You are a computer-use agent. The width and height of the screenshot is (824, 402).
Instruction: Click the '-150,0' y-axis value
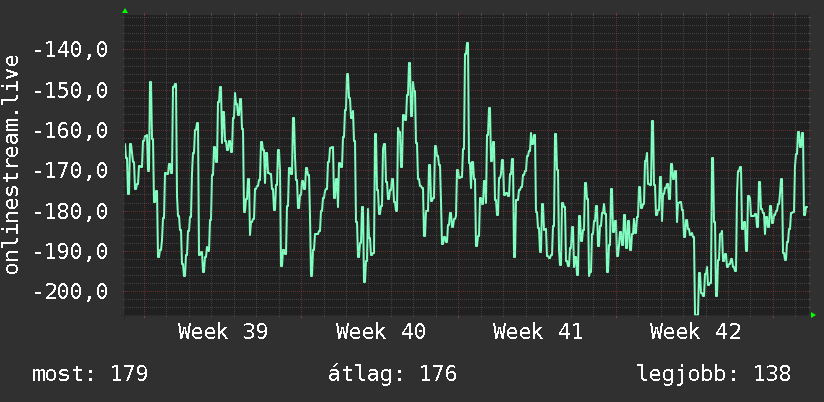click(70, 91)
